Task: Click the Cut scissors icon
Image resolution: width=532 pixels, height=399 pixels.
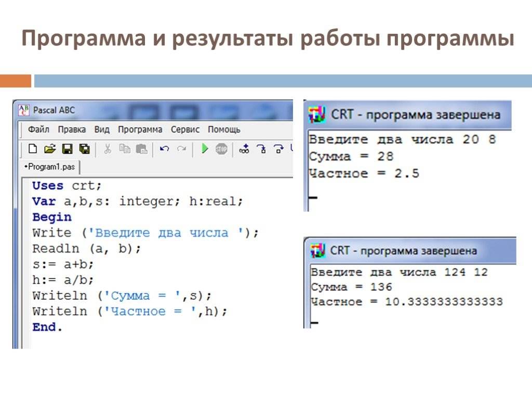Action: 108,149
